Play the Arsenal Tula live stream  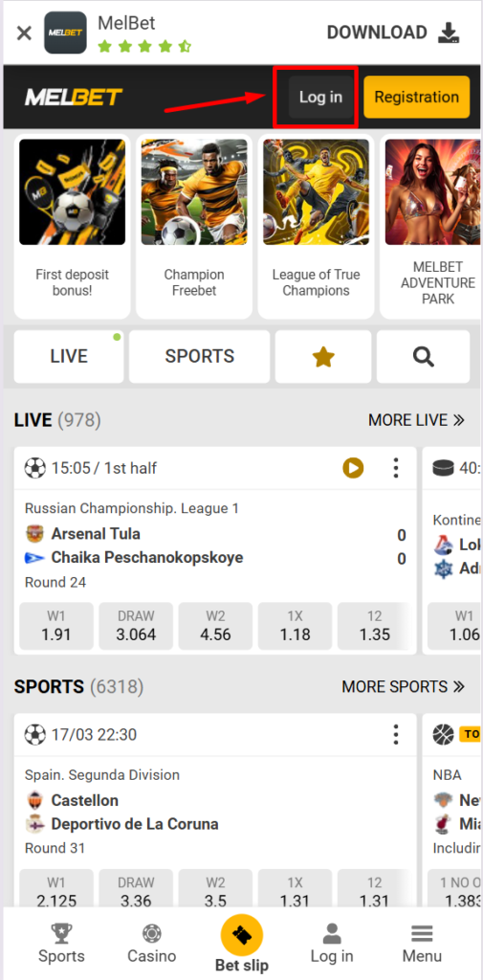353,467
